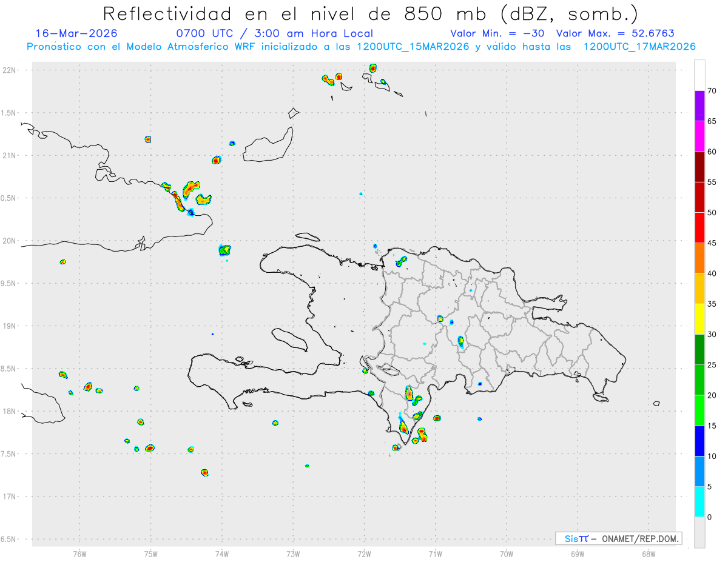The height and width of the screenshot is (562, 728).
Task: Select the bright green 15–20 dBZ color segment
Action: [699, 410]
